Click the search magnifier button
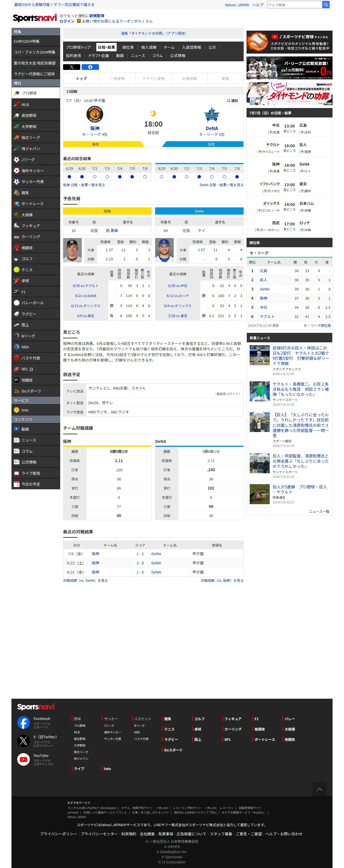 pyautogui.click(x=325, y=5)
